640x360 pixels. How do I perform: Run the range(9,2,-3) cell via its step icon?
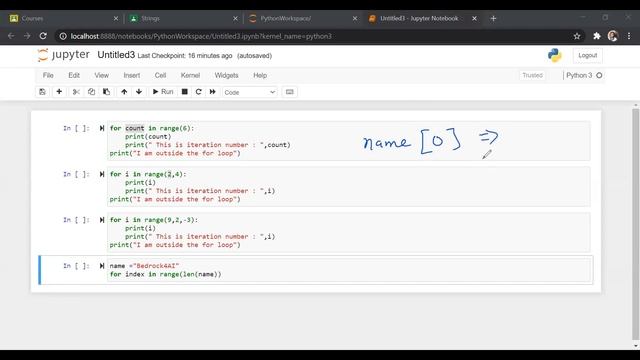[102, 220]
